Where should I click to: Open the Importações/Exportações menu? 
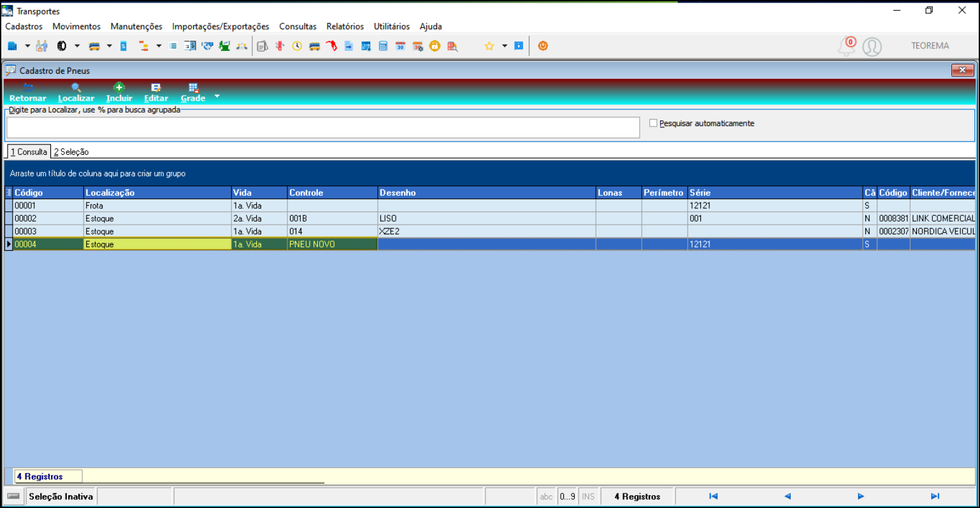click(220, 26)
